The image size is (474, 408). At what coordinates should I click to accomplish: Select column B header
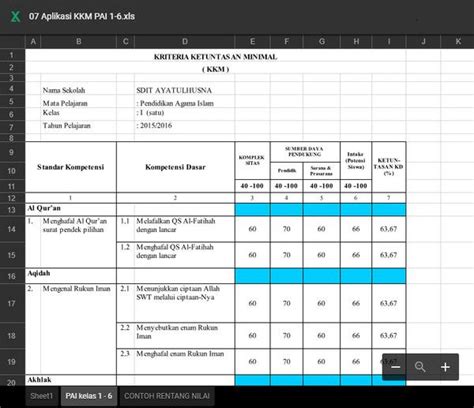[79, 42]
